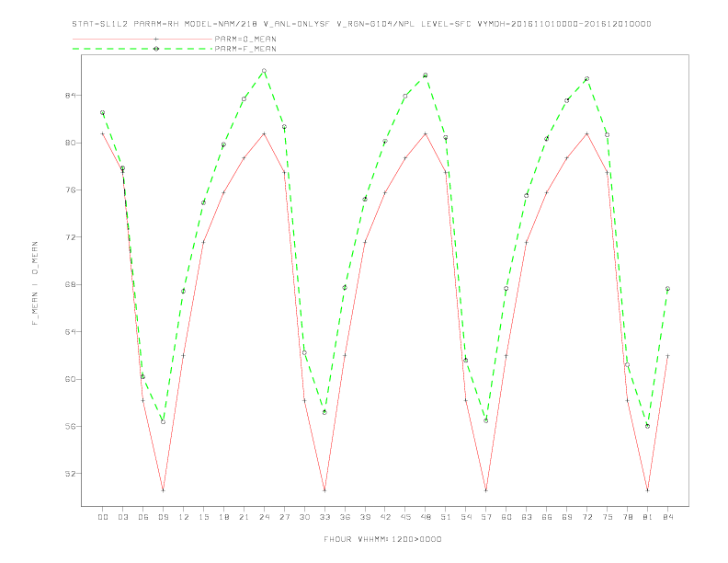Click x-axis tick label 51

[x=446, y=517]
